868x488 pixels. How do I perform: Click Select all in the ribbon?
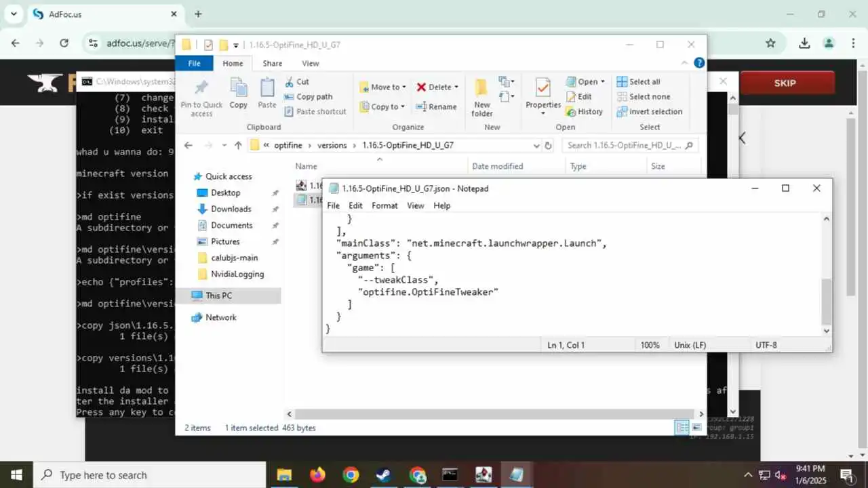638,81
